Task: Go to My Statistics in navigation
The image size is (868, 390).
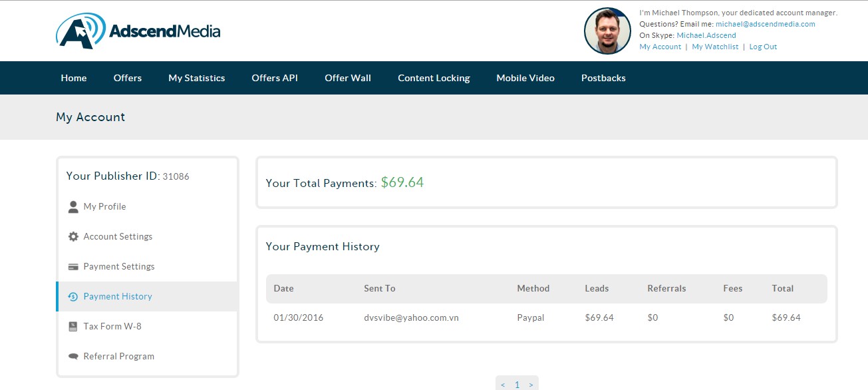Action: (197, 78)
